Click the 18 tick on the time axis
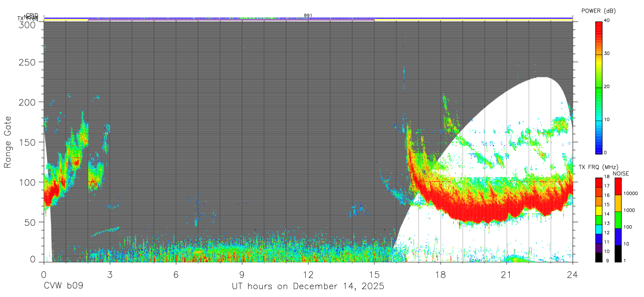 (x=441, y=274)
